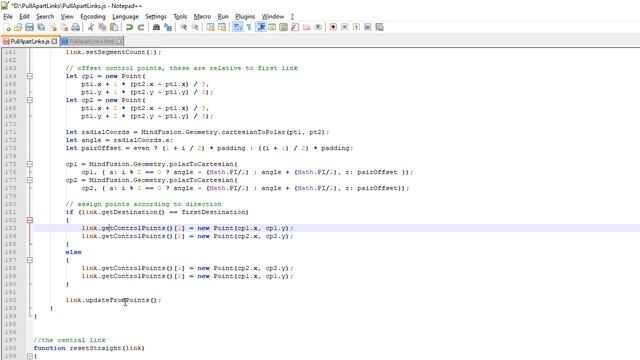Image resolution: width=640 pixels, height=360 pixels.
Task: Click the Zoom In toolbar icon
Action: point(183,27)
